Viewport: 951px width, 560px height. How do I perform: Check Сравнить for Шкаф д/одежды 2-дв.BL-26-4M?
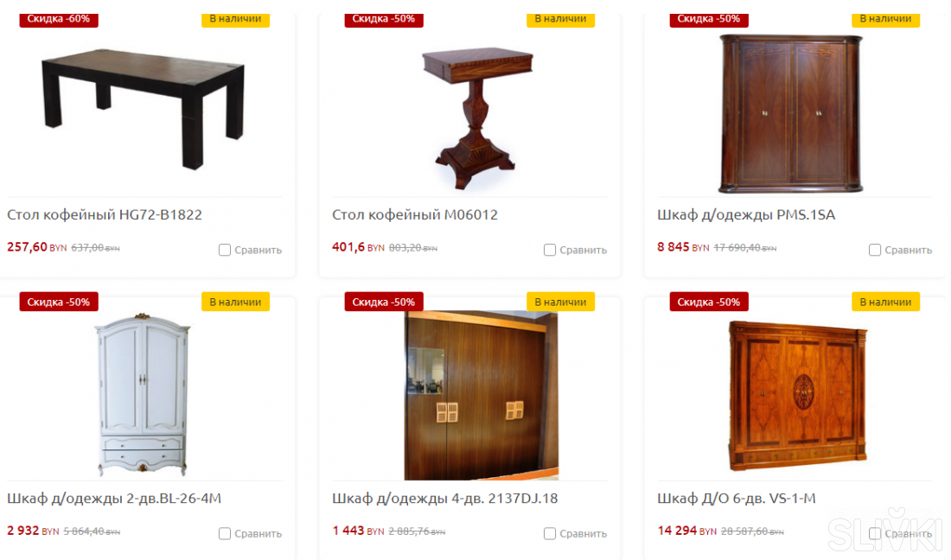225,533
